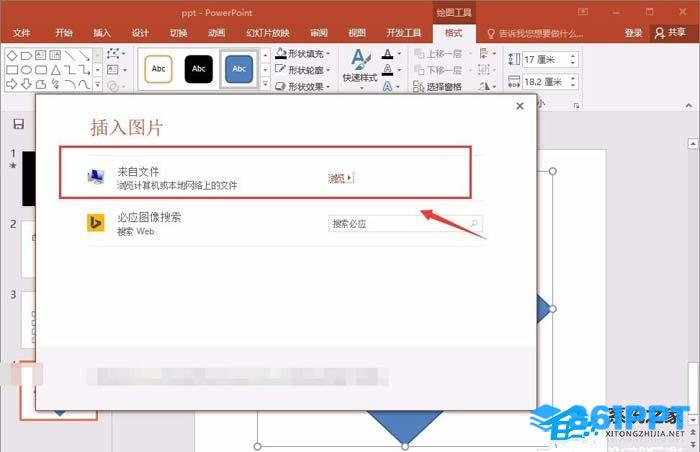This screenshot has width=700, height=452.
Task: Open the Size group dialog launcher
Action: 576,105
